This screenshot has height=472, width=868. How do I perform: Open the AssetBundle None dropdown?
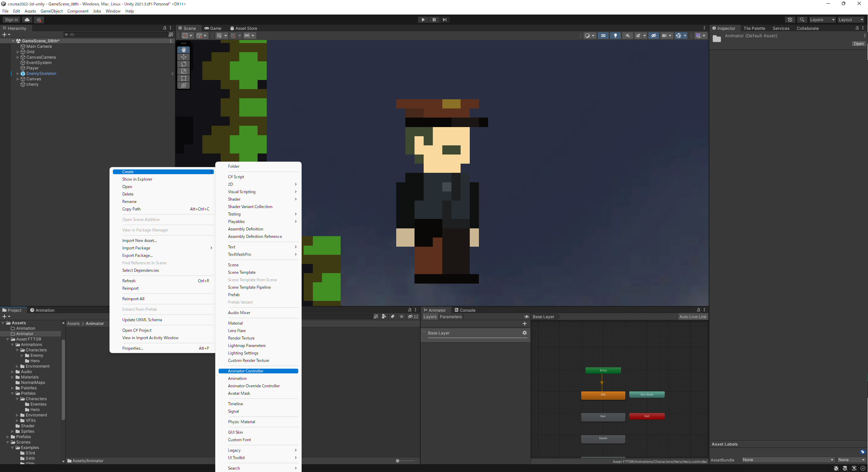click(x=788, y=460)
